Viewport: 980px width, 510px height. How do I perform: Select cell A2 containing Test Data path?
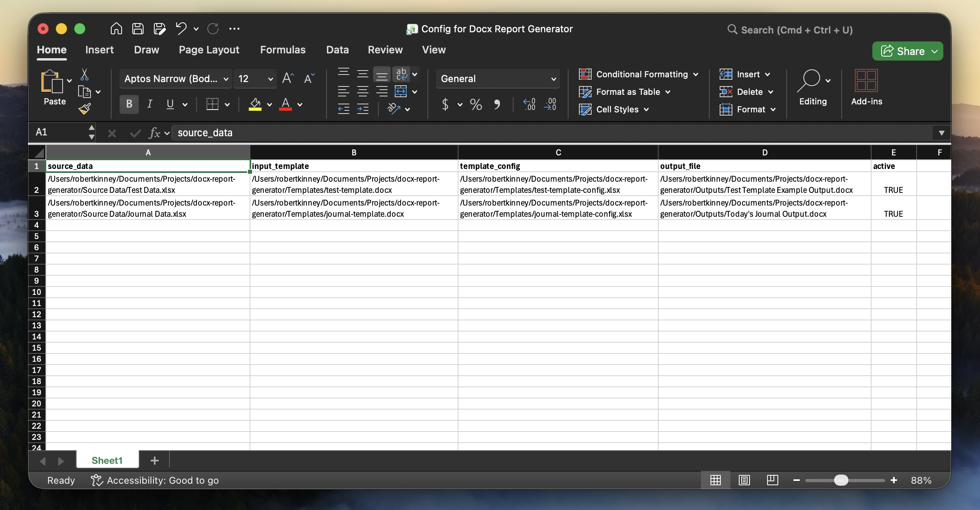[148, 184]
